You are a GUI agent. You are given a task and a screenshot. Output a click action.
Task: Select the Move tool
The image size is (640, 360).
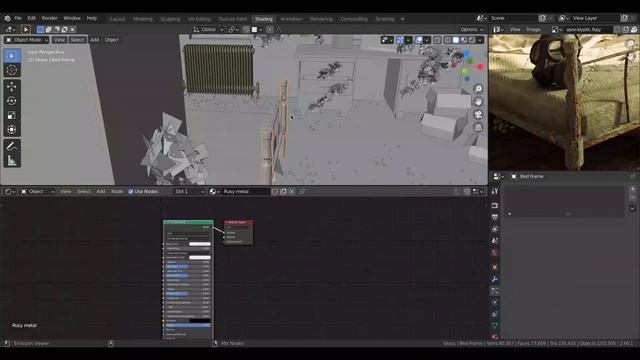point(12,86)
